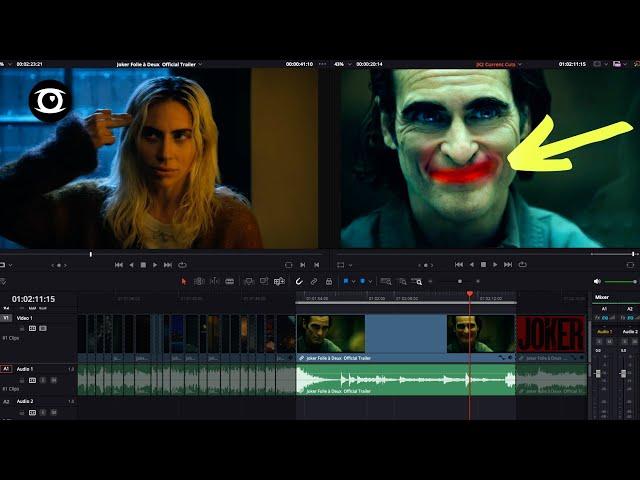Play the source viewer clip forward
Image resolution: width=640 pixels, height=480 pixels.
pyautogui.click(x=155, y=265)
